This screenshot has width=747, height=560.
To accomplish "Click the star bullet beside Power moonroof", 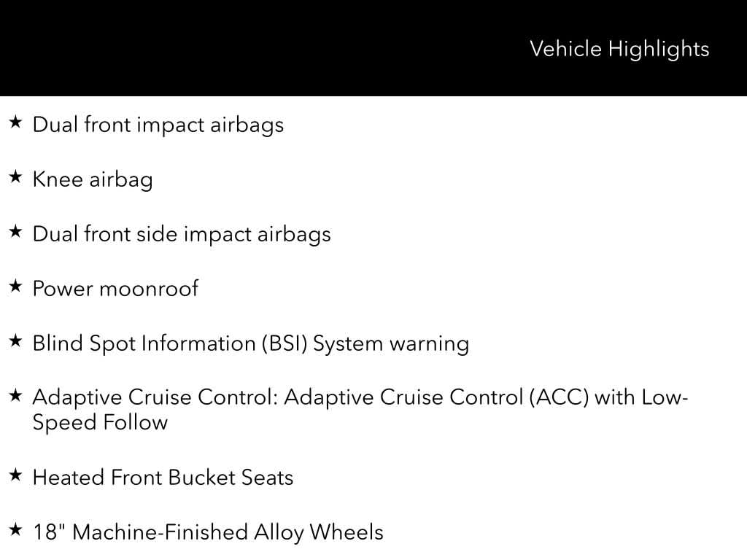I will point(15,287).
